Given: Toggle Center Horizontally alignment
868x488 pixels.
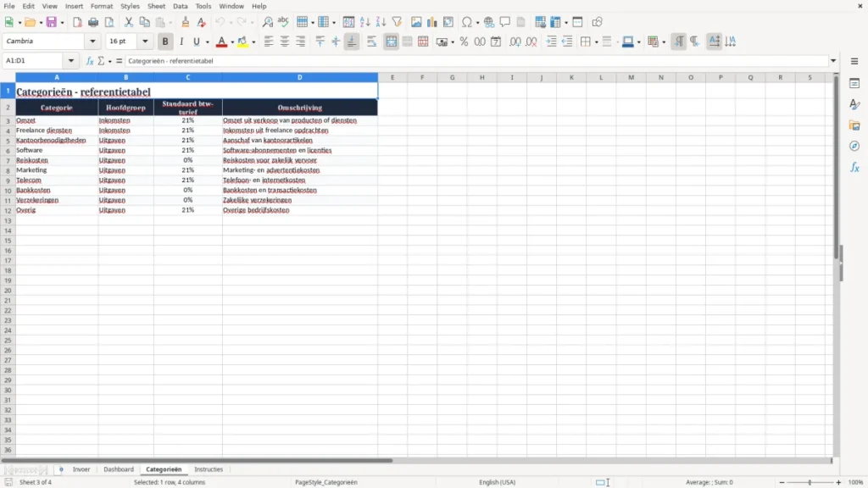Looking at the screenshot, I should point(285,42).
